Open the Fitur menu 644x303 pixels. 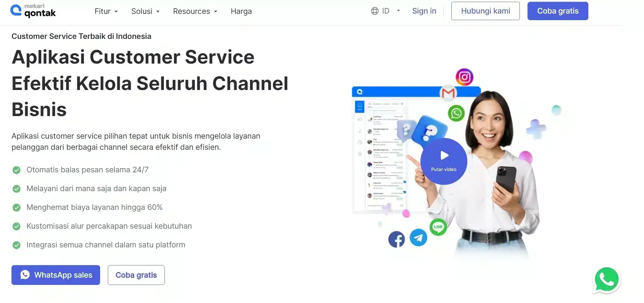(x=103, y=11)
